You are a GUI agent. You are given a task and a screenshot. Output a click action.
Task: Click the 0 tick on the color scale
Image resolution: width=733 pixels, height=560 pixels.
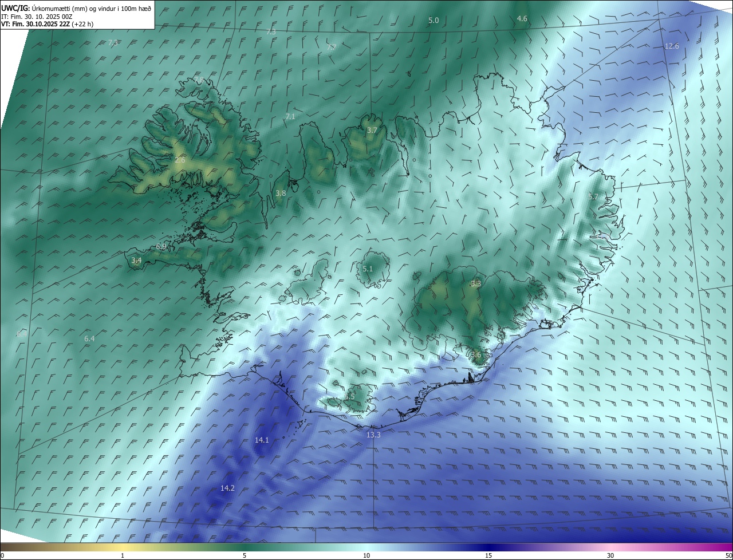[x=2, y=555]
